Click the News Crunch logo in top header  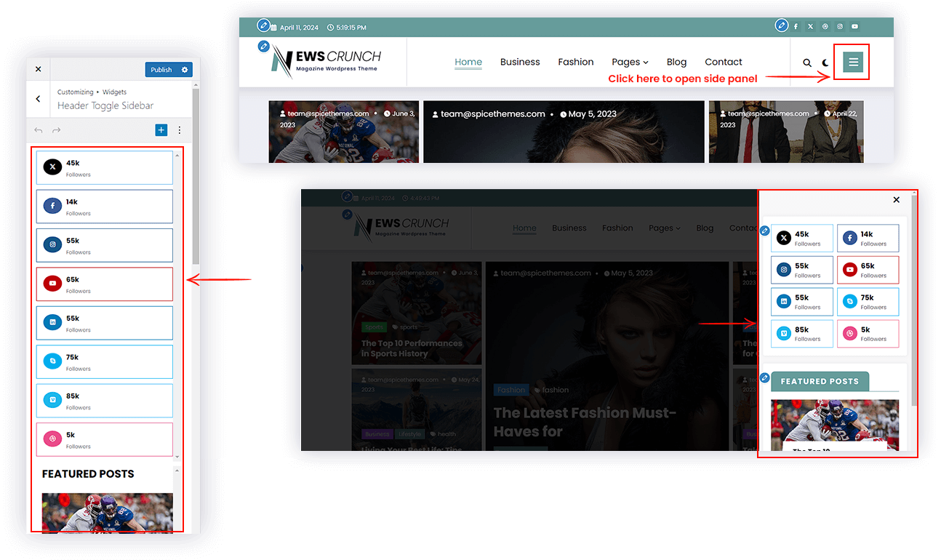point(326,63)
